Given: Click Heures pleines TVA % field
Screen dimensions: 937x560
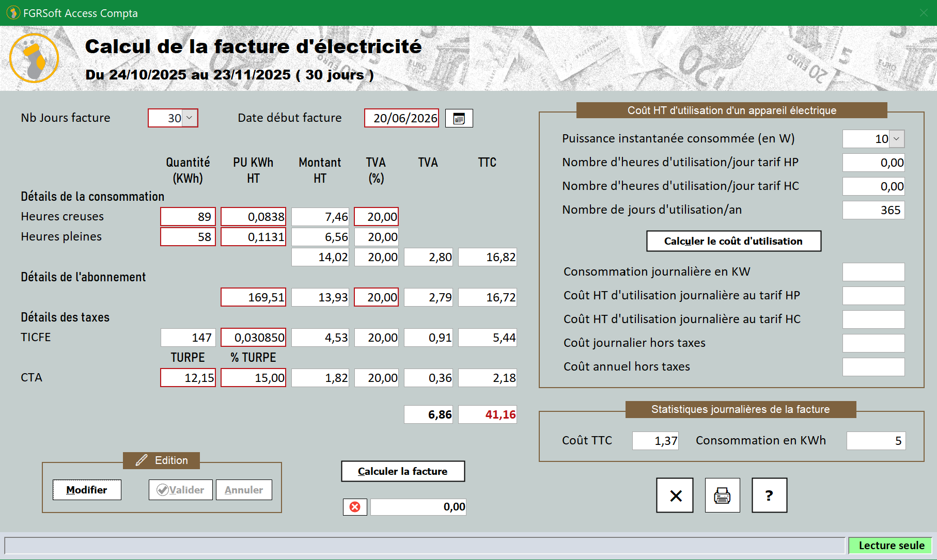Looking at the screenshot, I should tap(377, 237).
